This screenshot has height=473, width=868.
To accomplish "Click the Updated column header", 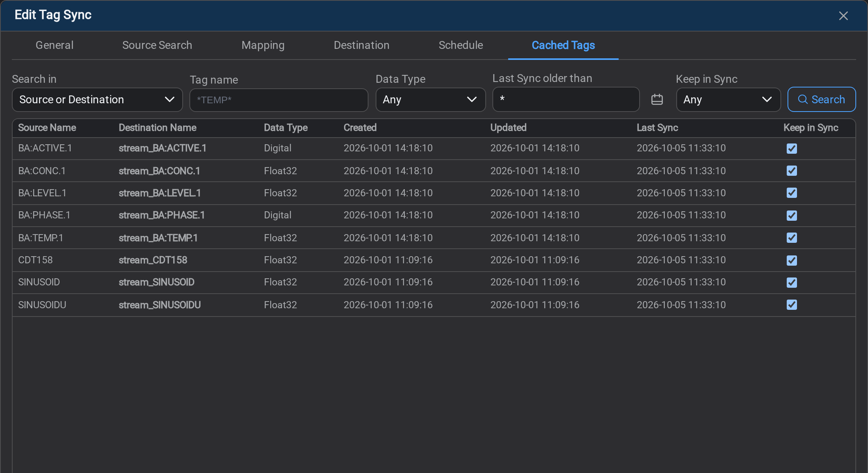I will 508,128.
